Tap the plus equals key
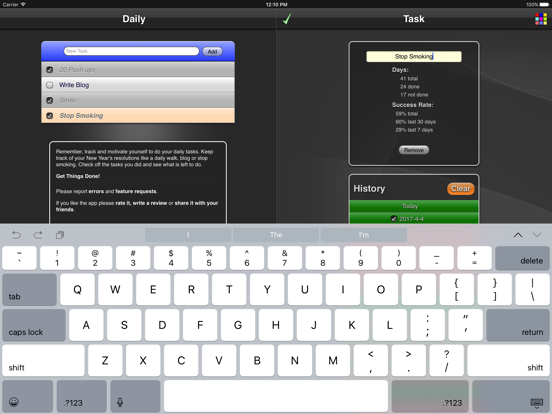This screenshot has width=552, height=414. [x=474, y=258]
